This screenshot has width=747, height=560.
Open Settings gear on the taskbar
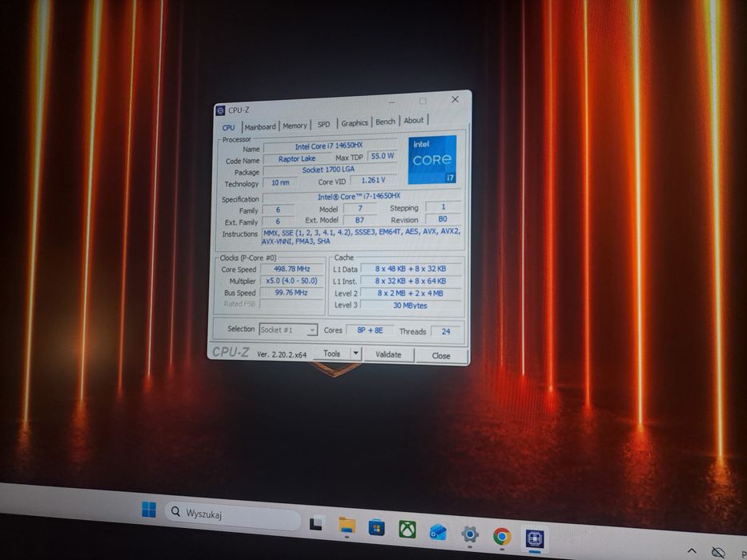point(470,534)
